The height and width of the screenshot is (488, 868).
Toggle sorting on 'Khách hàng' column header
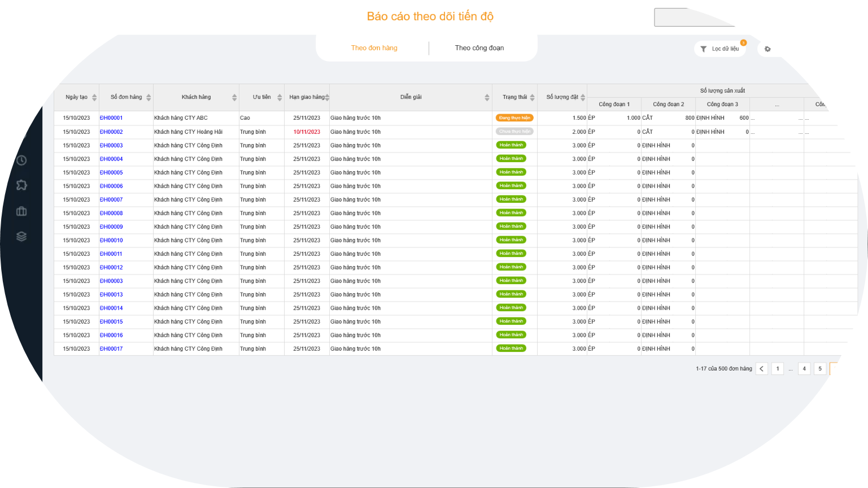click(196, 97)
